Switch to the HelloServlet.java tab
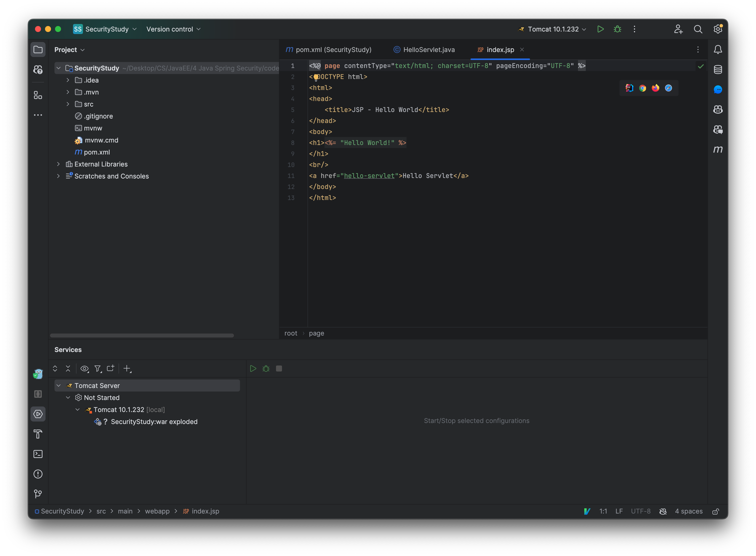 point(429,49)
